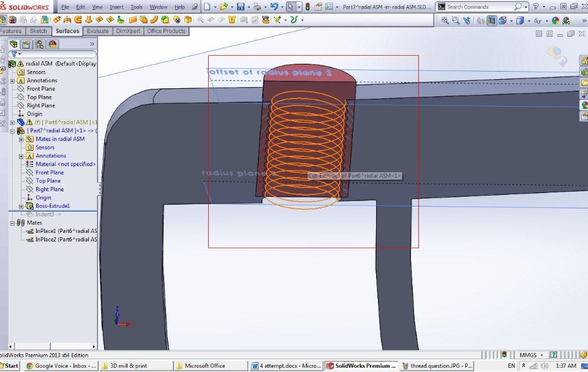The width and height of the screenshot is (588, 372).
Task: Click the Curves tool icon
Action: point(293,20)
